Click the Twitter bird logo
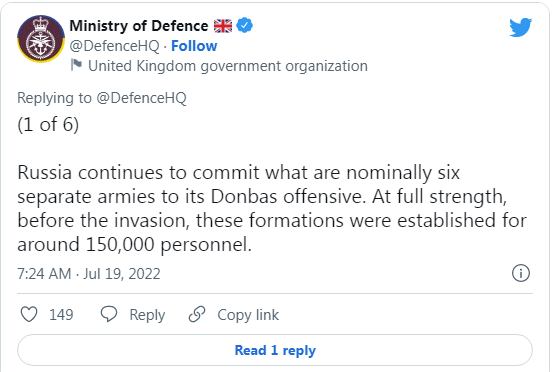 click(x=520, y=27)
